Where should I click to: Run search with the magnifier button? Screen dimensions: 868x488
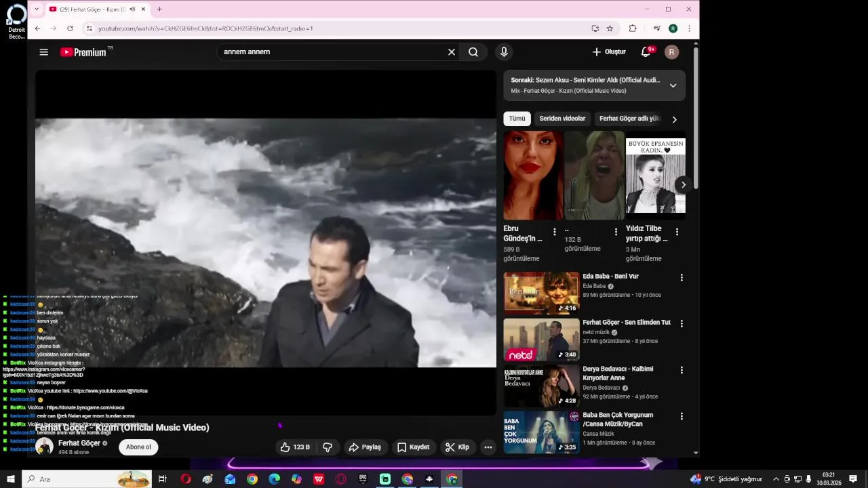point(473,52)
